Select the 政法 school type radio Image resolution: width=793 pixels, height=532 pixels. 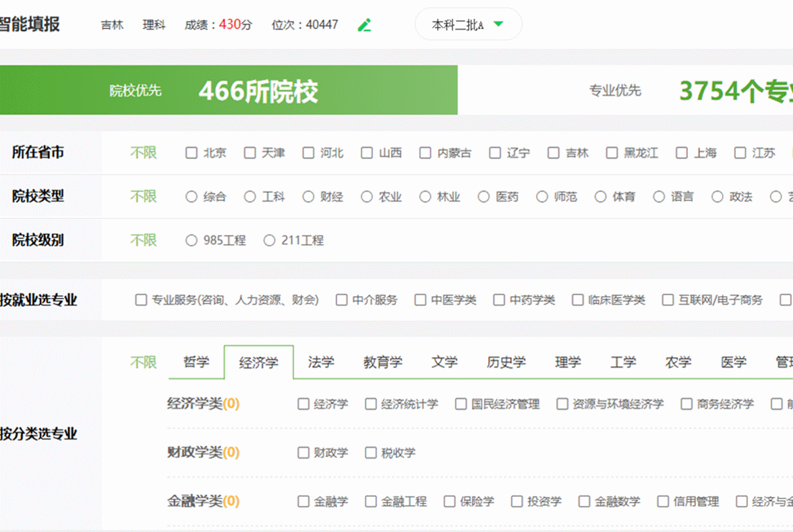tap(717, 197)
